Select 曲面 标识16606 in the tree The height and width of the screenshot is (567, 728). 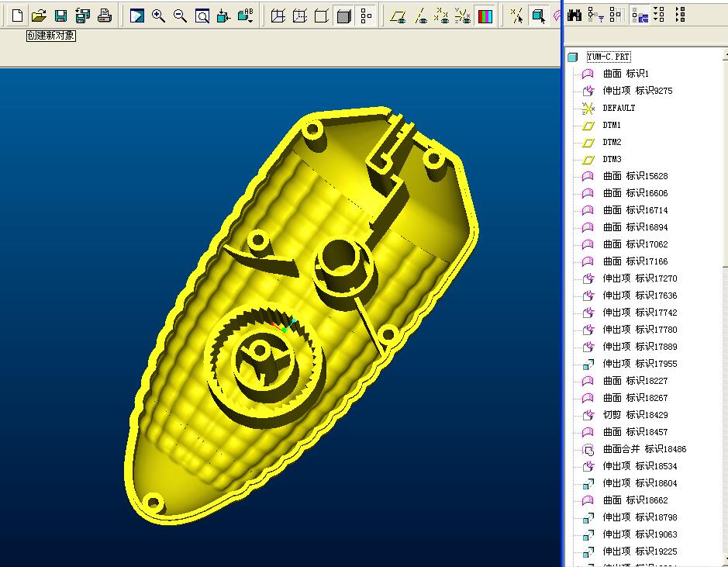tap(635, 193)
